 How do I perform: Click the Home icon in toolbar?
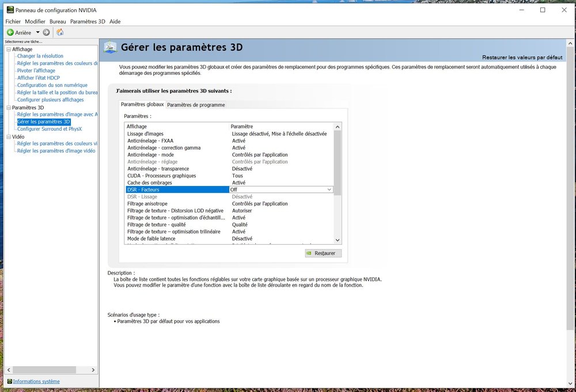(60, 32)
